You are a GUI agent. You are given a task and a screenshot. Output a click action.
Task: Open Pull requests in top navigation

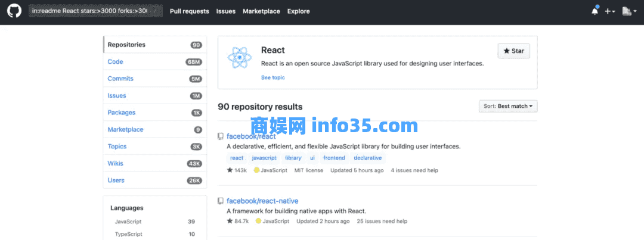click(x=190, y=11)
